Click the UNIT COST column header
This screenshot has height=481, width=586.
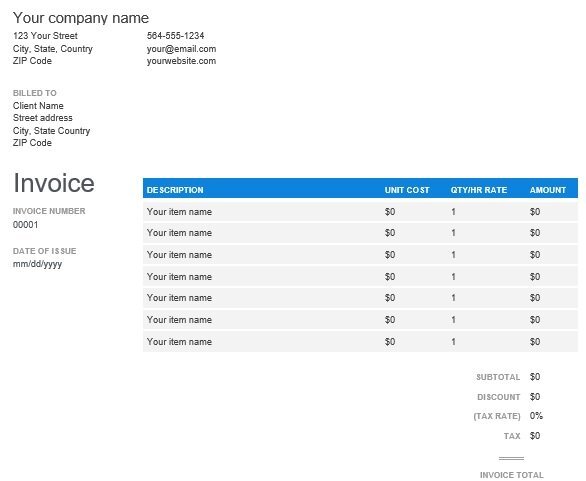[407, 190]
